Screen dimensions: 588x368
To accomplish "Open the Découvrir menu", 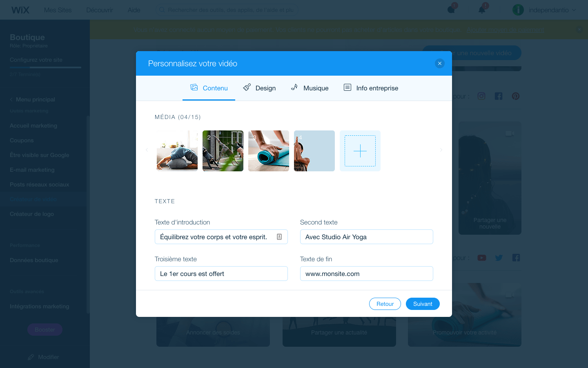I will coord(100,10).
